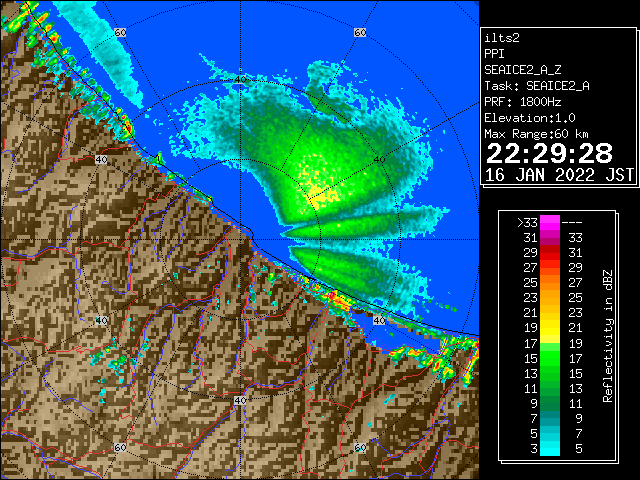Select the 'PPI' scan type text
640x480 pixels.
[494, 54]
